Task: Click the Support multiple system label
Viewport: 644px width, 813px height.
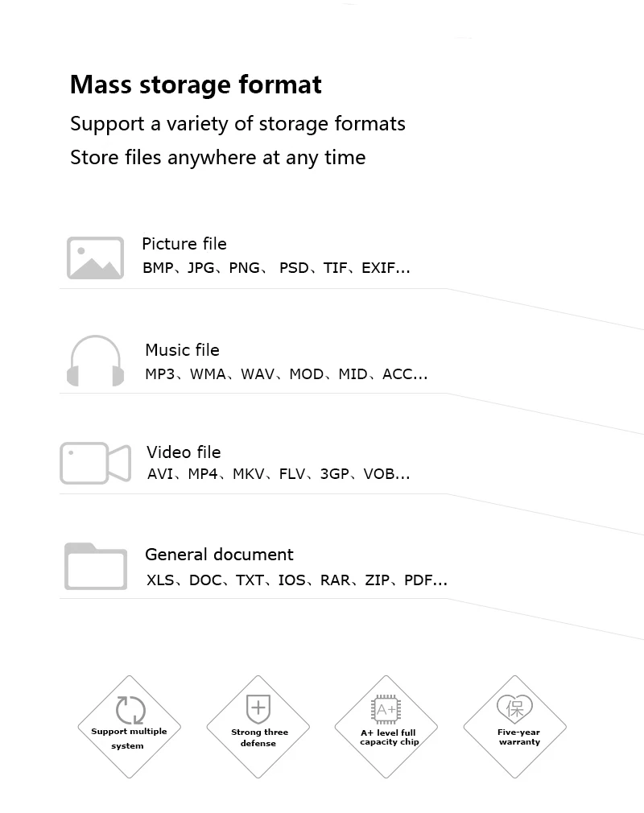Action: pos(129,738)
